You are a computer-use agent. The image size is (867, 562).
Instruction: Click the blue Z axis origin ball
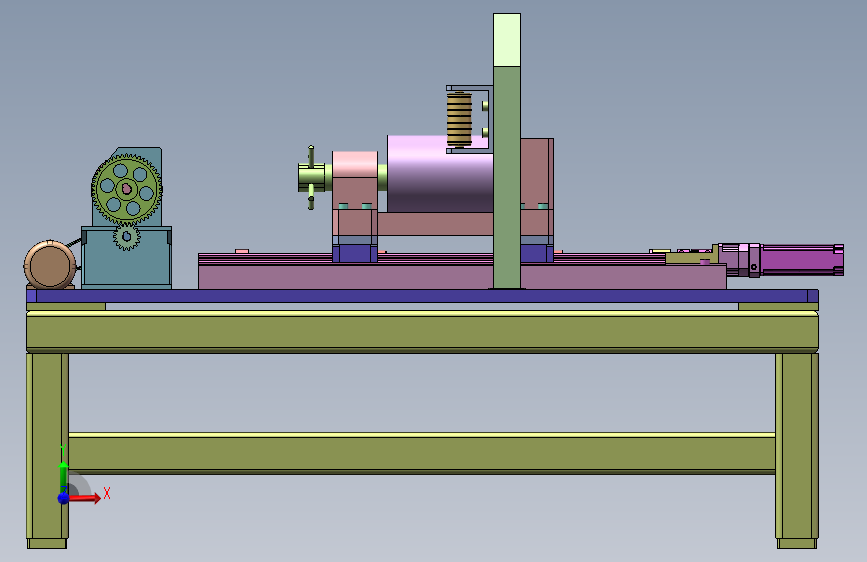point(64,498)
